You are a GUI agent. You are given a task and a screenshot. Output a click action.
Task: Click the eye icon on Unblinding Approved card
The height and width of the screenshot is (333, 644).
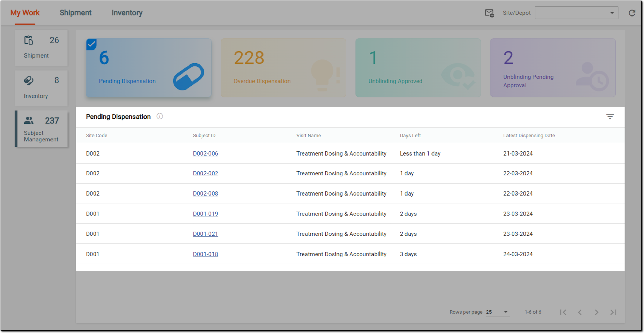(x=458, y=76)
